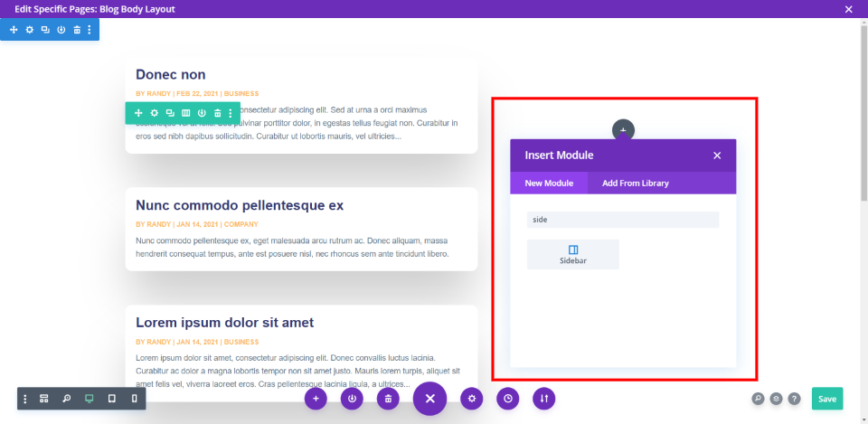Click the module search field containing 'side'
868x424 pixels.
[x=623, y=220]
